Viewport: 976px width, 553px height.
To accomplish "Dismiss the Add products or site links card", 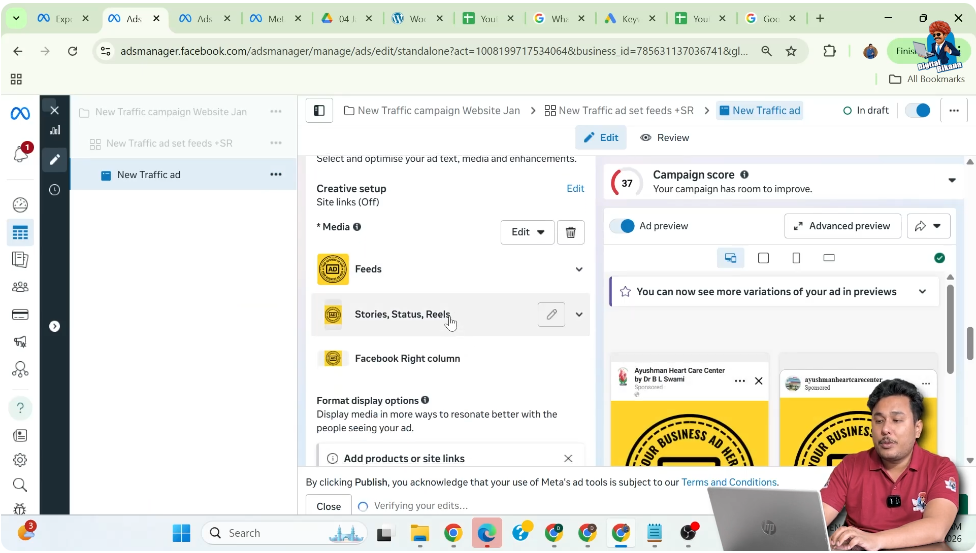I will (x=568, y=458).
